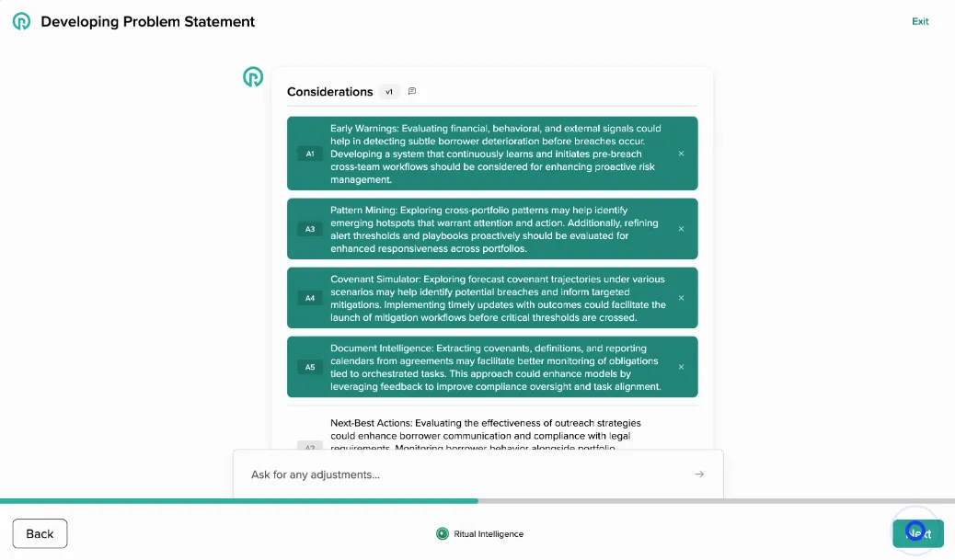This screenshot has width=955, height=560.
Task: Dismiss the Early Warnings consideration with its x
Action: [682, 153]
